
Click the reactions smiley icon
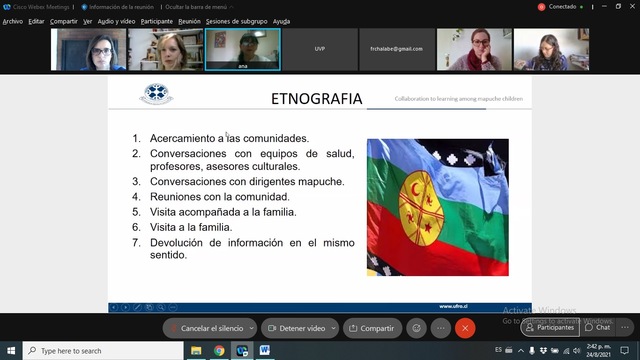point(416,328)
